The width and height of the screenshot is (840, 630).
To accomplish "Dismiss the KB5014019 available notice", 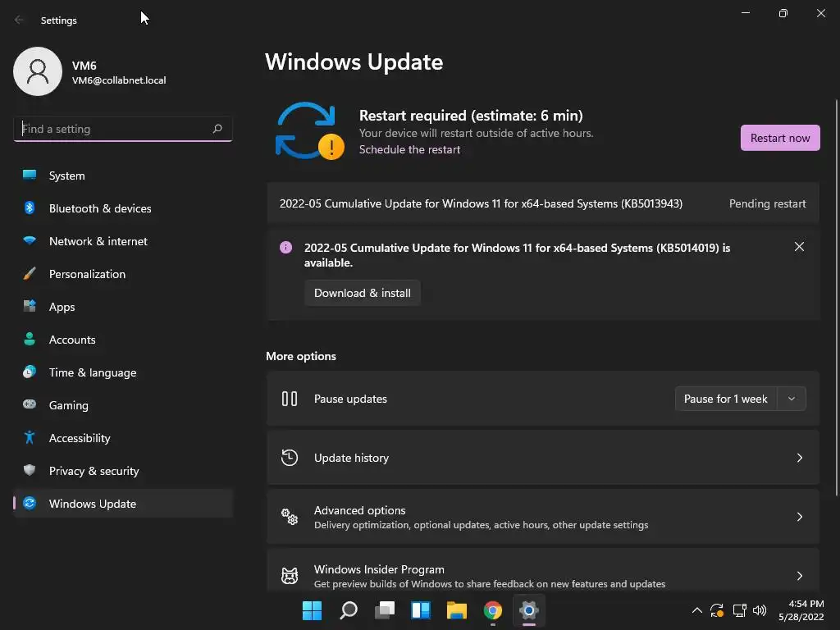I will coord(799,246).
